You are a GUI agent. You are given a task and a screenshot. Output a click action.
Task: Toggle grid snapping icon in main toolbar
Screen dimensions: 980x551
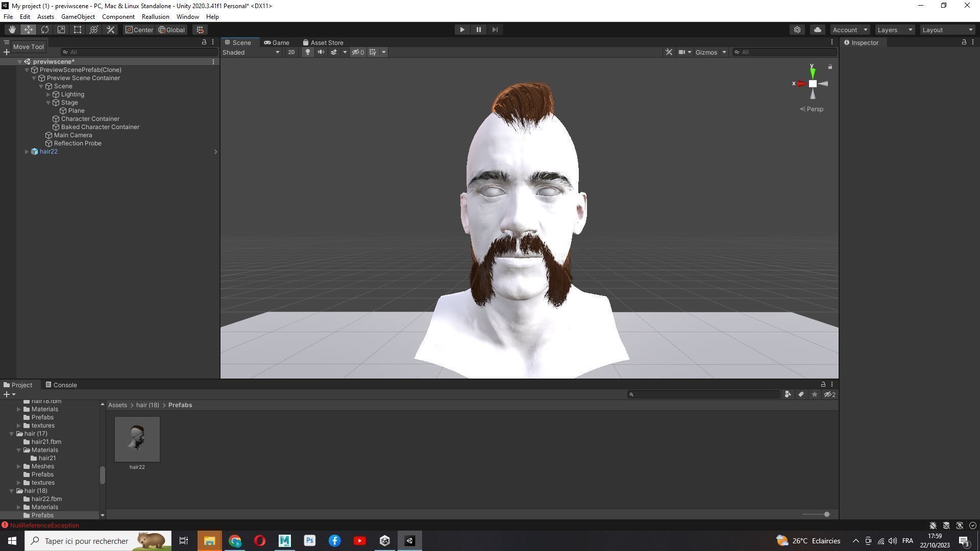coord(200,30)
